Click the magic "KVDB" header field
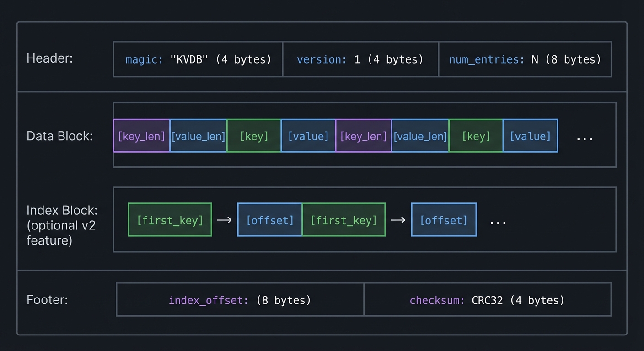 [x=198, y=59]
